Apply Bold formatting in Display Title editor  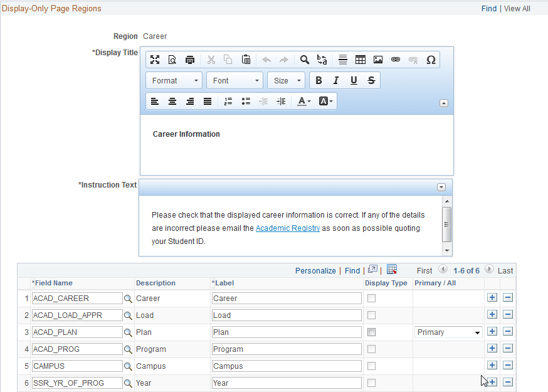coord(319,80)
